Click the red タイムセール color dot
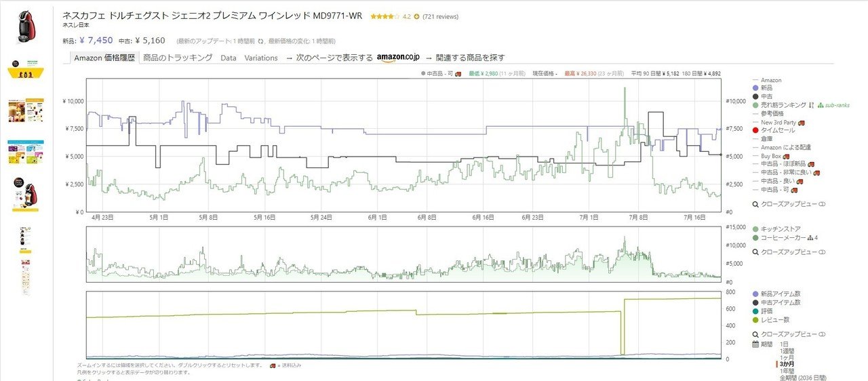The image size is (868, 381). 755,130
